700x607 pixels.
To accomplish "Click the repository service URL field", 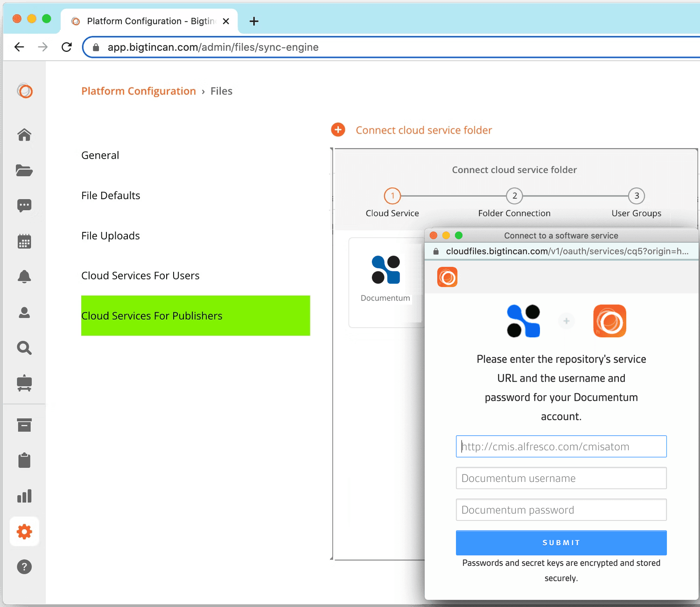I will coord(561,447).
